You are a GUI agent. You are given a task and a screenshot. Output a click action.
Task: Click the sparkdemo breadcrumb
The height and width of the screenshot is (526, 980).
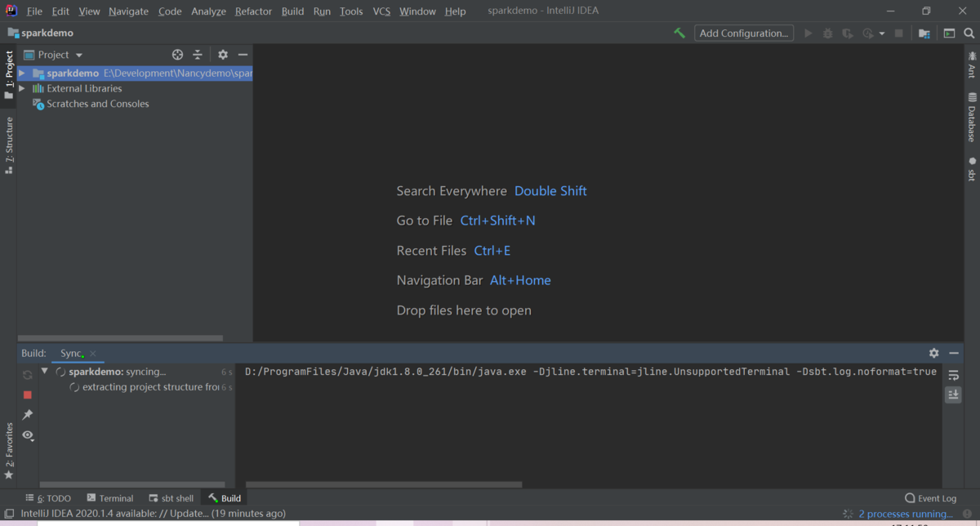coord(40,33)
